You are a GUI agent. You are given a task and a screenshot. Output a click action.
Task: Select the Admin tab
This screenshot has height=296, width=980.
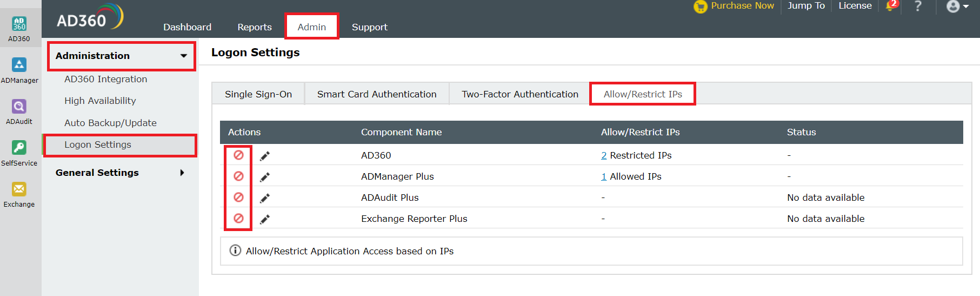click(312, 27)
